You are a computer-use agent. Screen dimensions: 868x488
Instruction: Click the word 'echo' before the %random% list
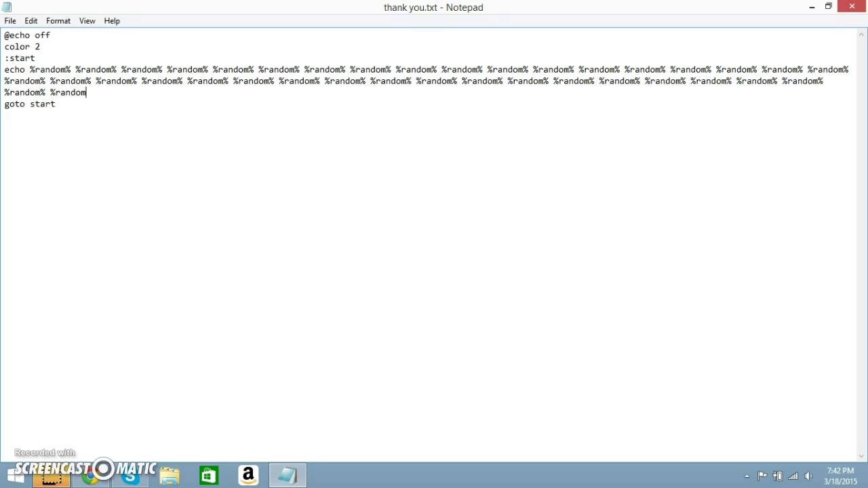pyautogui.click(x=14, y=70)
